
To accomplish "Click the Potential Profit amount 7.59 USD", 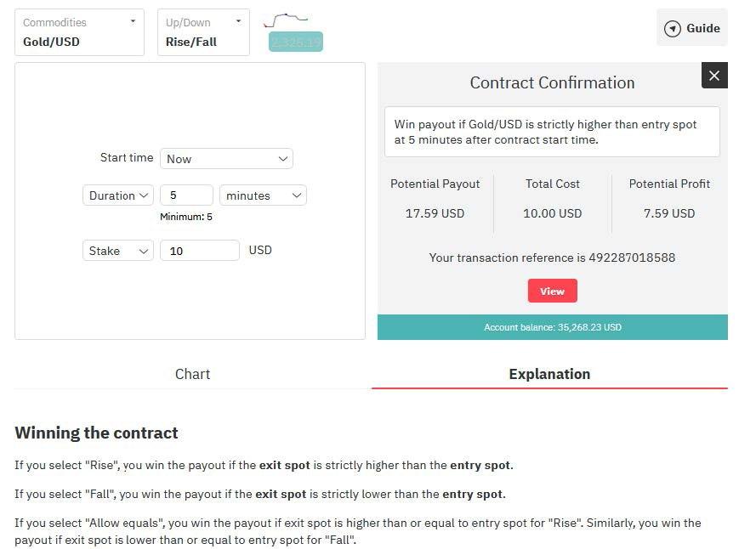I will pyautogui.click(x=669, y=213).
